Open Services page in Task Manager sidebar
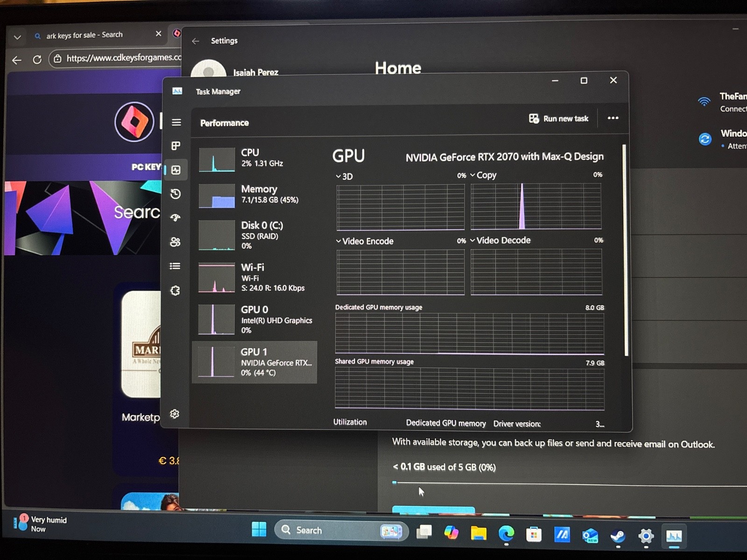Viewport: 747px width, 560px height. point(175,290)
